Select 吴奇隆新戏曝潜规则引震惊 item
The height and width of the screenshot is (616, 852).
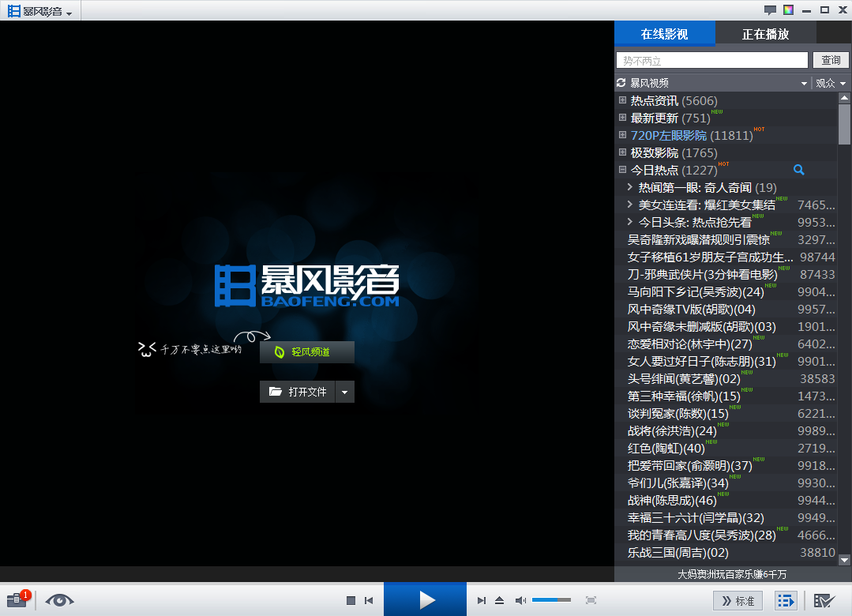click(726, 240)
